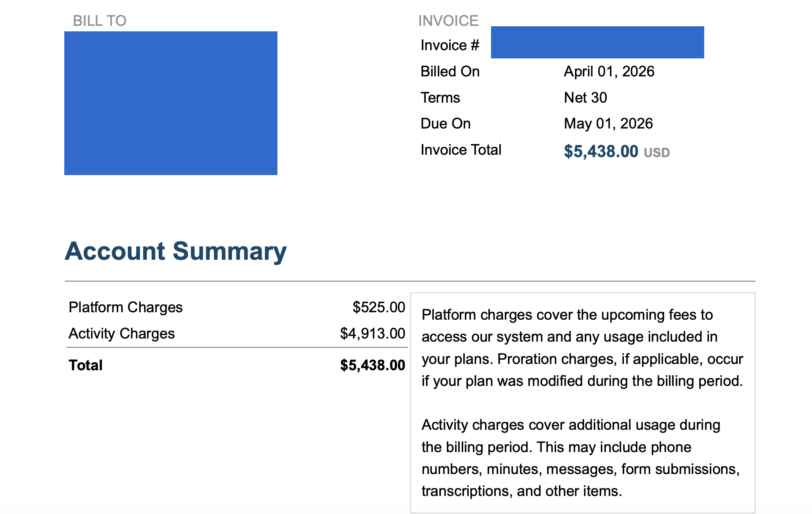Click the INVOICE section heading
The width and height of the screenshot is (812, 514).
(x=448, y=21)
